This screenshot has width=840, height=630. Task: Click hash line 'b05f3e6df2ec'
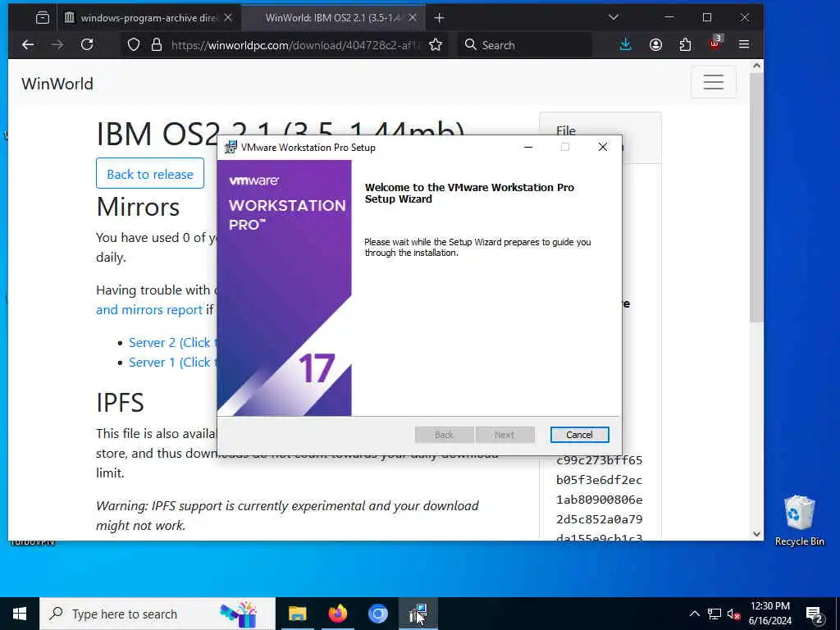tap(599, 480)
